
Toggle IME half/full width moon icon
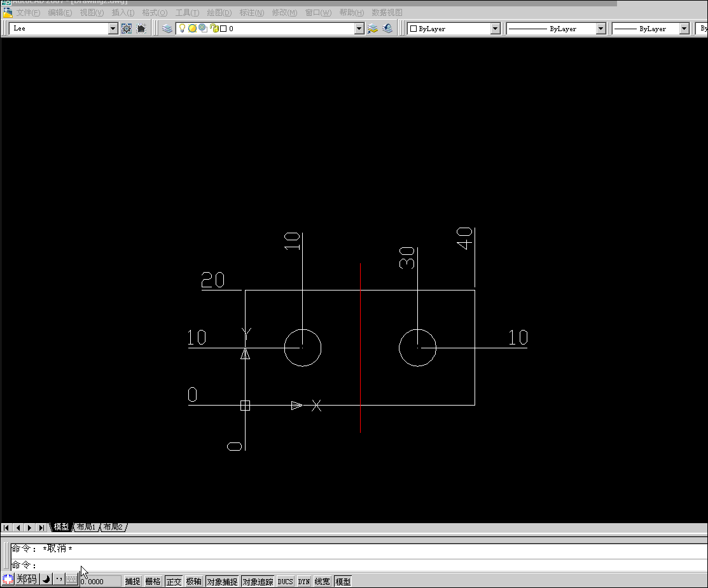(46, 579)
